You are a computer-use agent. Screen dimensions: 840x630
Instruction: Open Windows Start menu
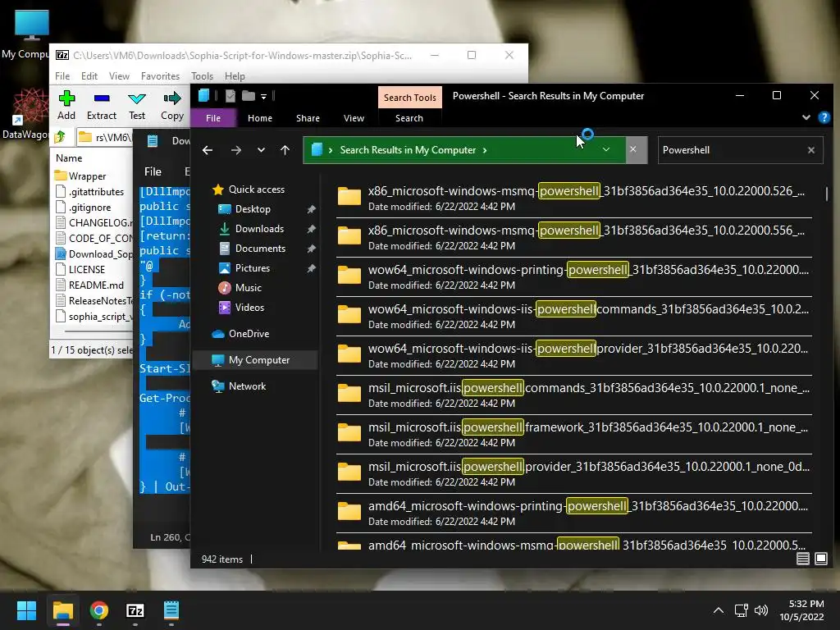click(x=26, y=610)
